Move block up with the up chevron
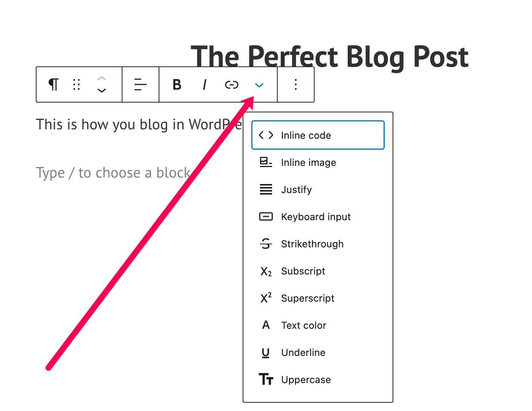This screenshot has height=411, width=532. click(102, 78)
